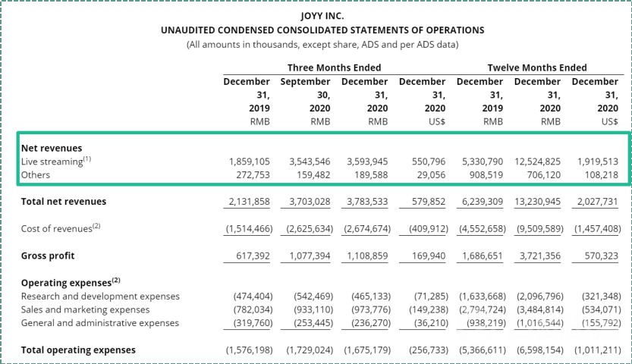632x364 pixels.
Task: Click the Twelve Months Ended column header
Action: point(536,67)
